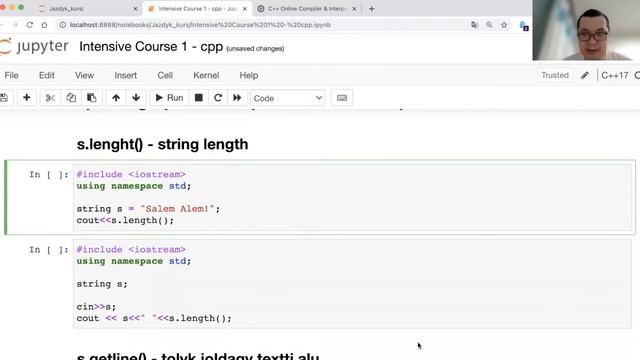Open command palette keyboard icon
The height and width of the screenshot is (360, 640).
[342, 98]
